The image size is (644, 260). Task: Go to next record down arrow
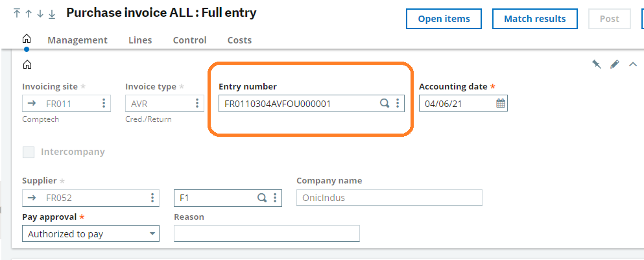point(40,13)
